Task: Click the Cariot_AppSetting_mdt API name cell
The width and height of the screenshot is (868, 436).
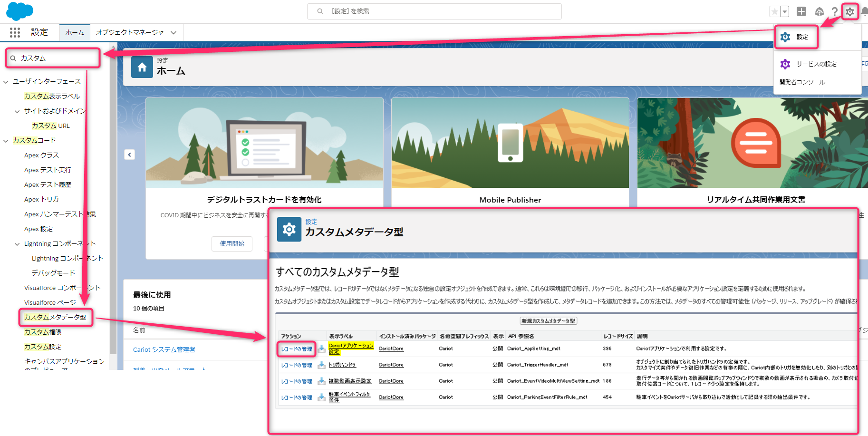Action: tap(533, 349)
